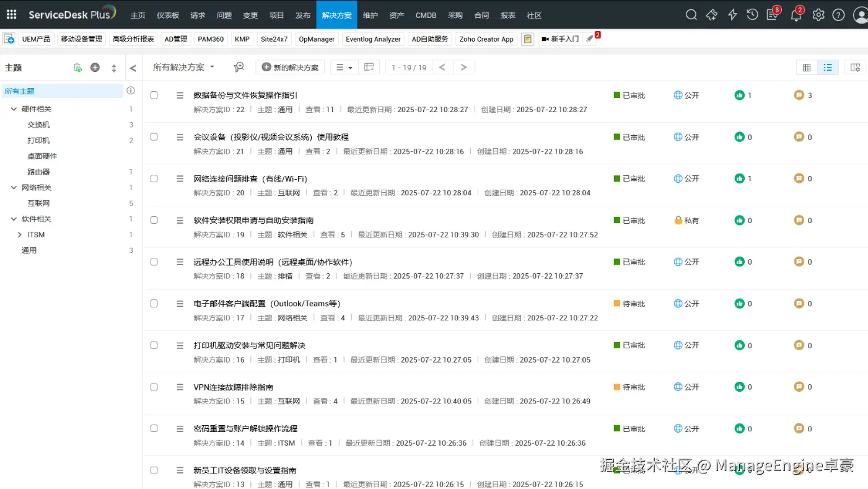Open the 1 - 19 / 19 page range selector
This screenshot has height=489, width=868.
409,67
